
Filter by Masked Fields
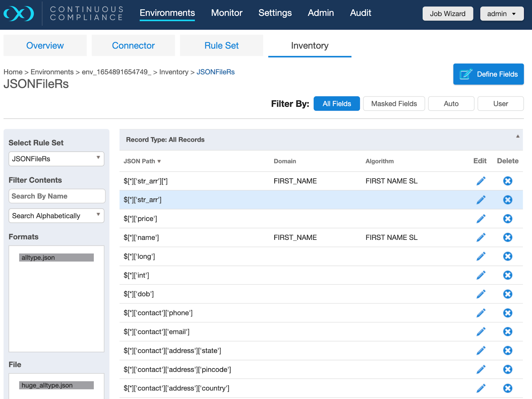coord(394,104)
